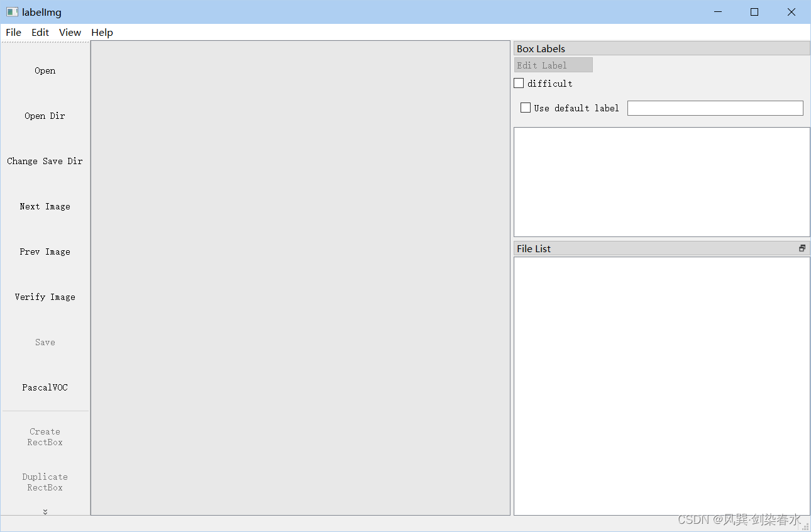The image size is (811, 532).
Task: Click the default label text field
Action: (715, 108)
